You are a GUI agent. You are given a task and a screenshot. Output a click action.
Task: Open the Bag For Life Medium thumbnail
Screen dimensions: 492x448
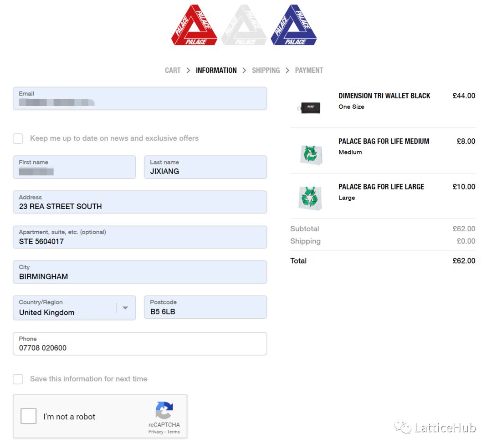[x=311, y=154]
